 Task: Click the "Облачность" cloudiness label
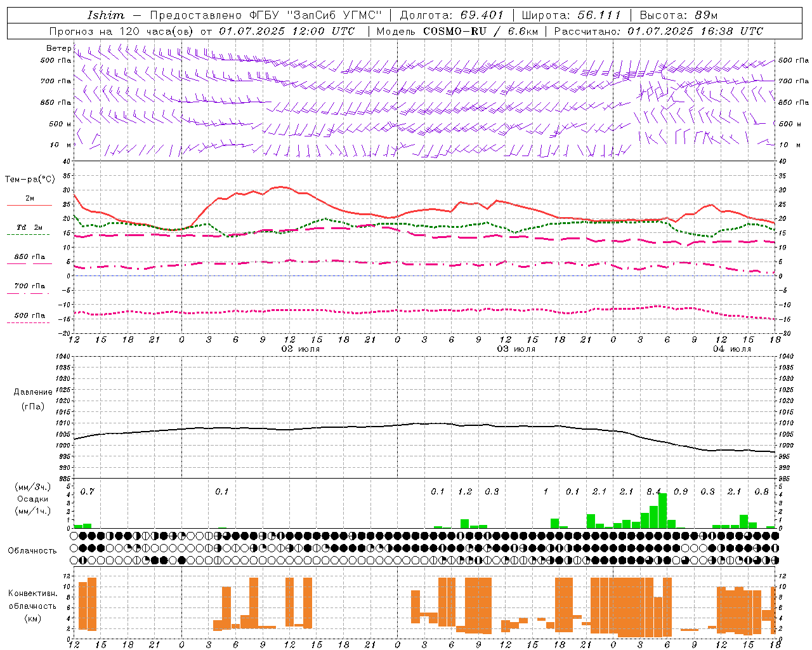(x=32, y=551)
